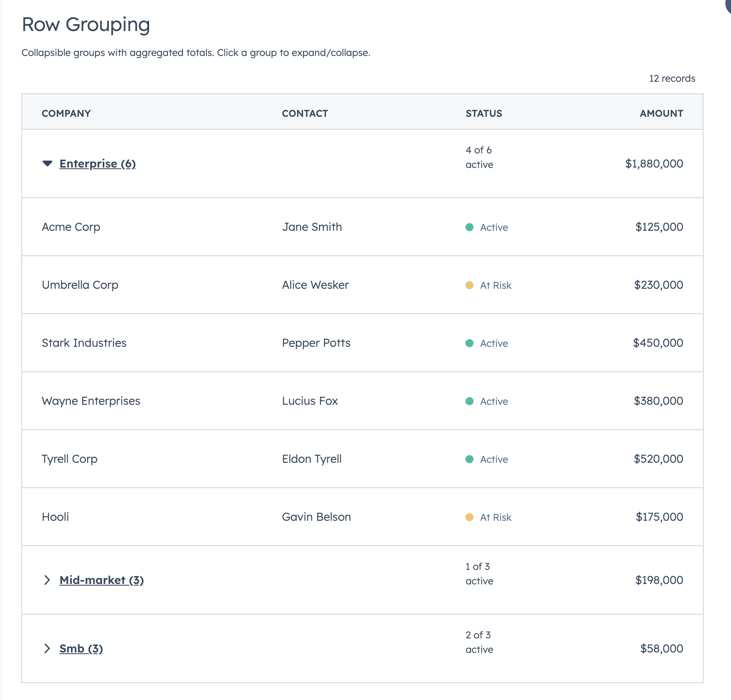
Task: Click the Active dot next to Wayne Enterprises
Action: click(470, 402)
